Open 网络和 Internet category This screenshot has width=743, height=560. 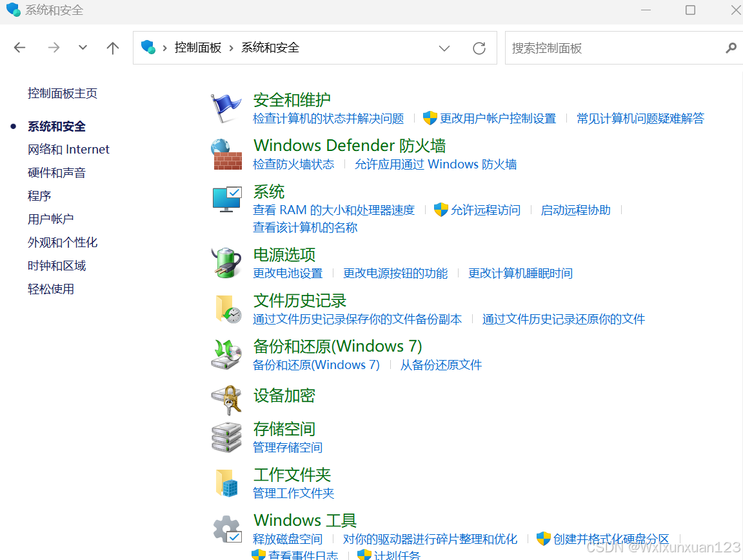[69, 150]
